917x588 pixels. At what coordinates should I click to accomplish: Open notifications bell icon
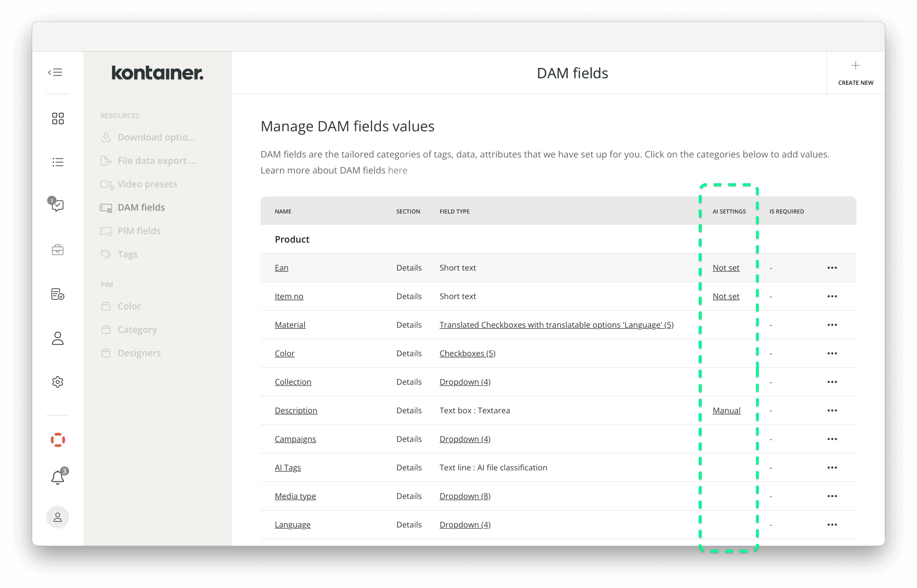click(x=58, y=477)
